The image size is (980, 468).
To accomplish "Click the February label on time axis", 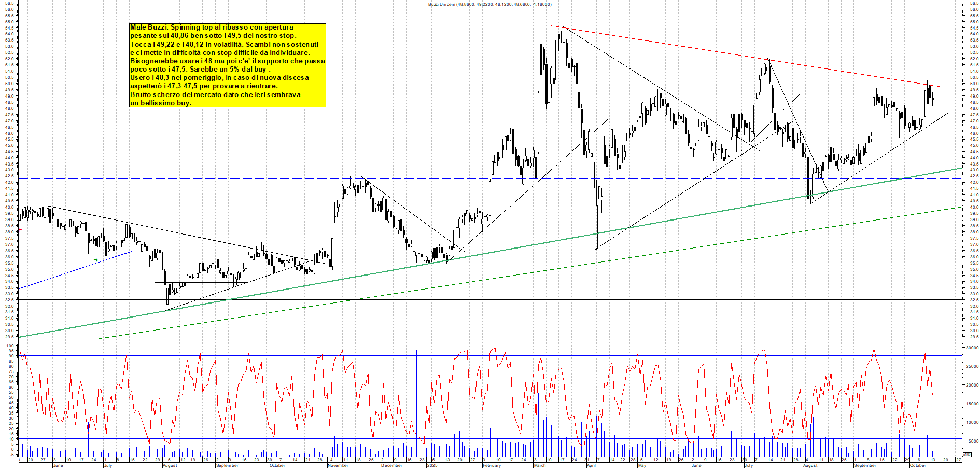I will click(492, 465).
